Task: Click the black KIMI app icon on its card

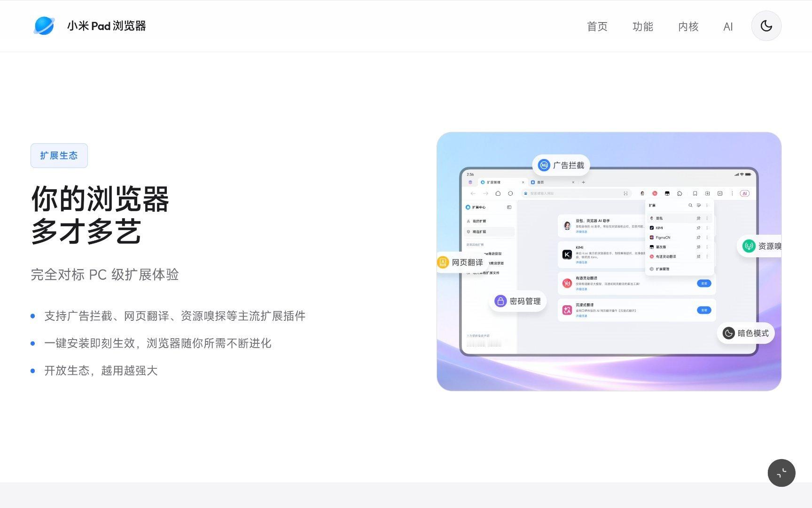Action: click(x=567, y=254)
